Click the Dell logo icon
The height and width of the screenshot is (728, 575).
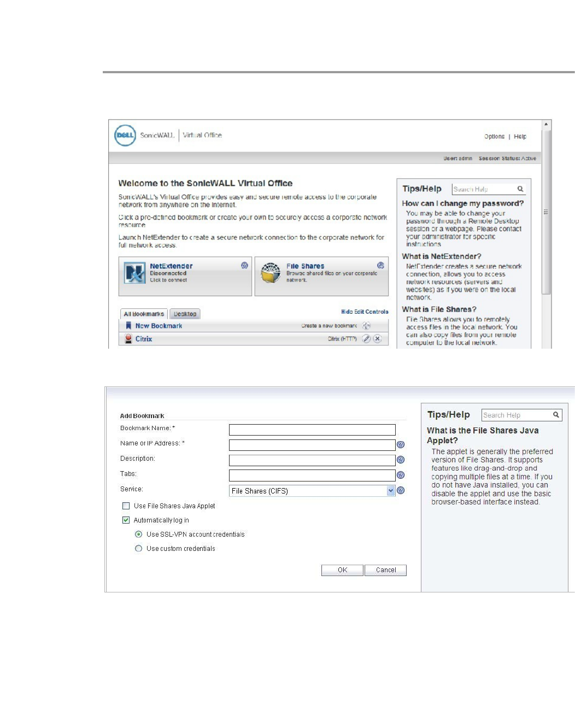point(125,135)
